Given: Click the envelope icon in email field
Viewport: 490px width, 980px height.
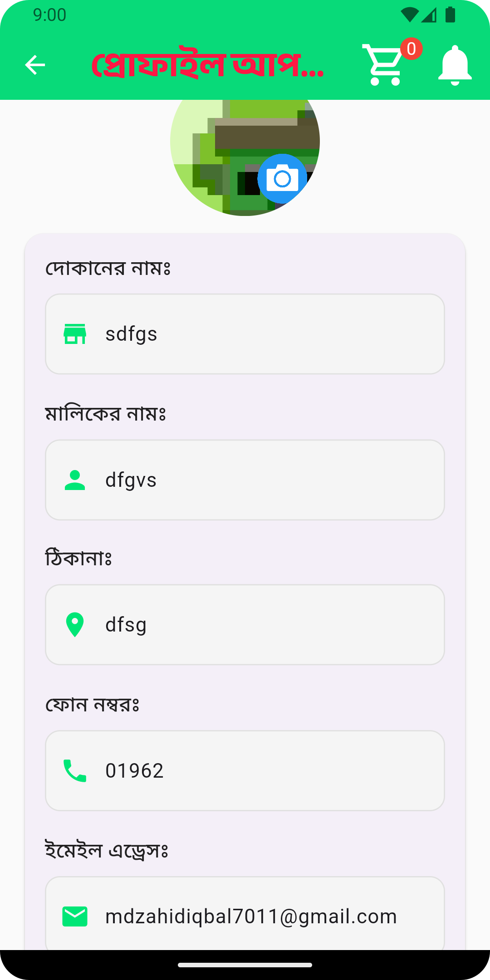Looking at the screenshot, I should point(75,916).
